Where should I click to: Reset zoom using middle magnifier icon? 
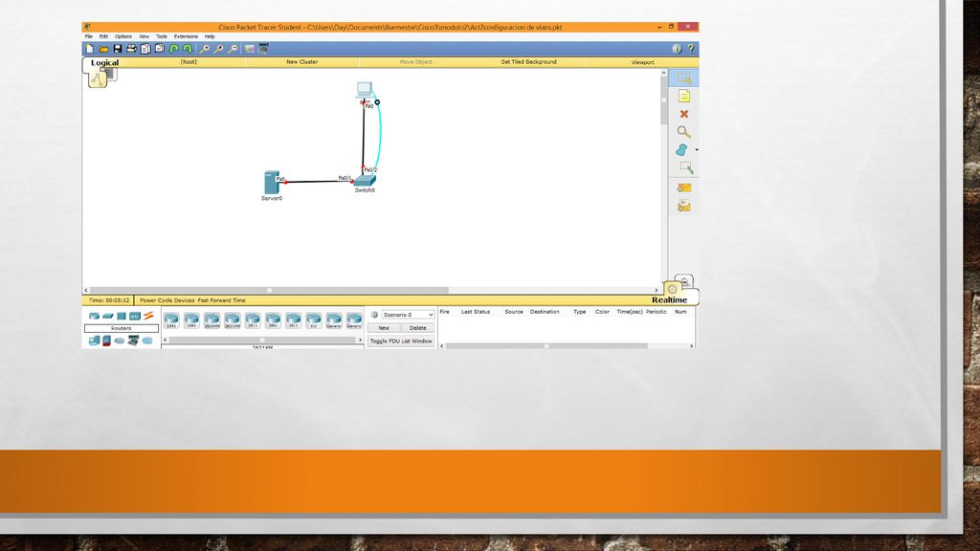(218, 49)
